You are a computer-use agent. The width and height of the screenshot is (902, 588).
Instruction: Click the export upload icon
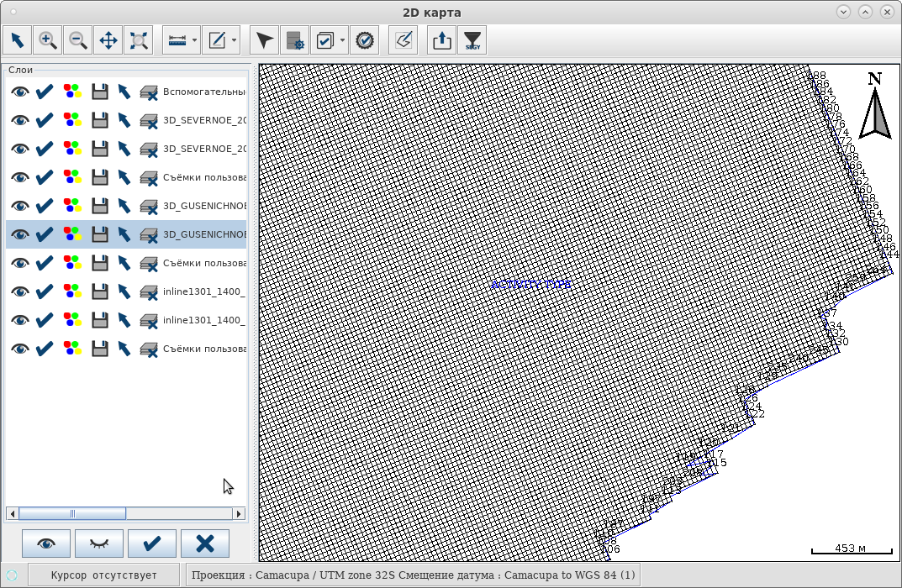[x=442, y=40]
